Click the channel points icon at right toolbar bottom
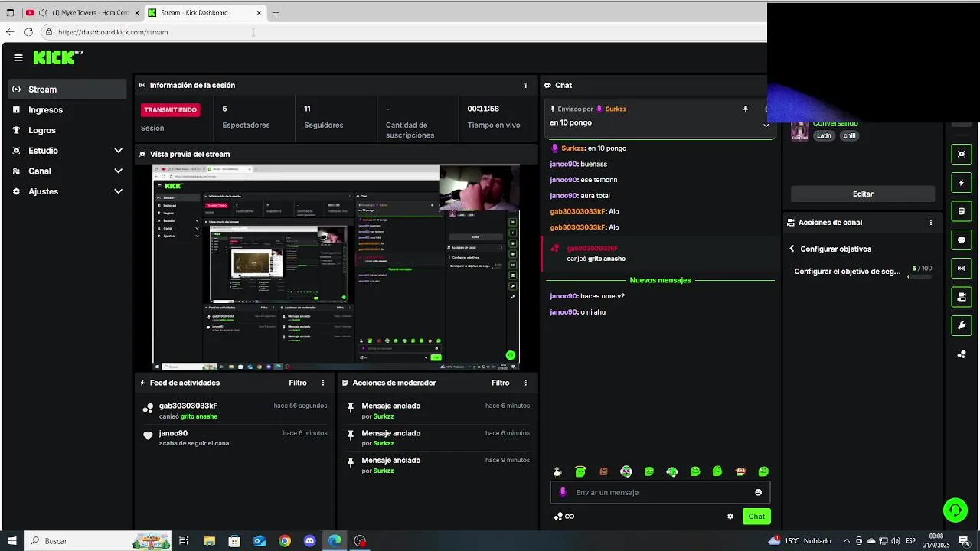The height and width of the screenshot is (551, 980). 962,354
